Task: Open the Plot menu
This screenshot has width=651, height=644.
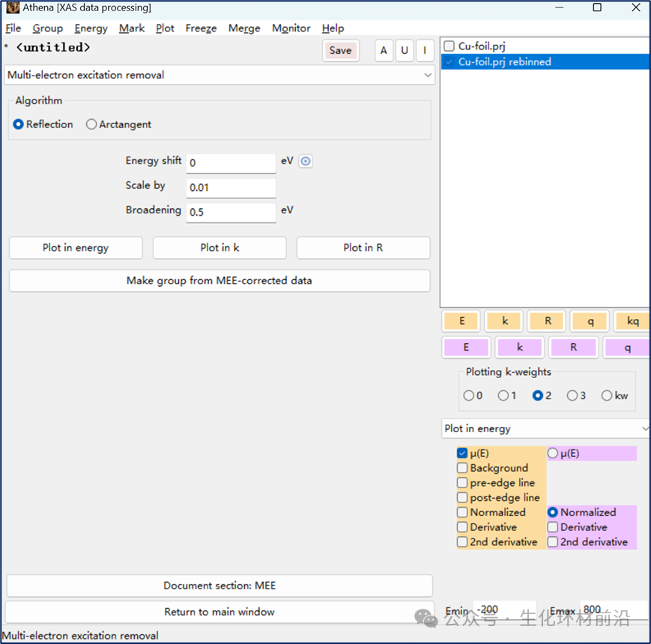Action: (165, 28)
